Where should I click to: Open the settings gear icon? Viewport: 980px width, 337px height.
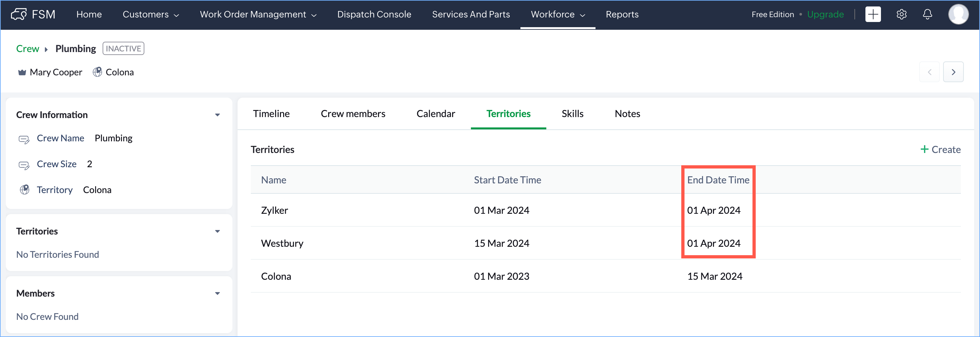[x=901, y=15]
